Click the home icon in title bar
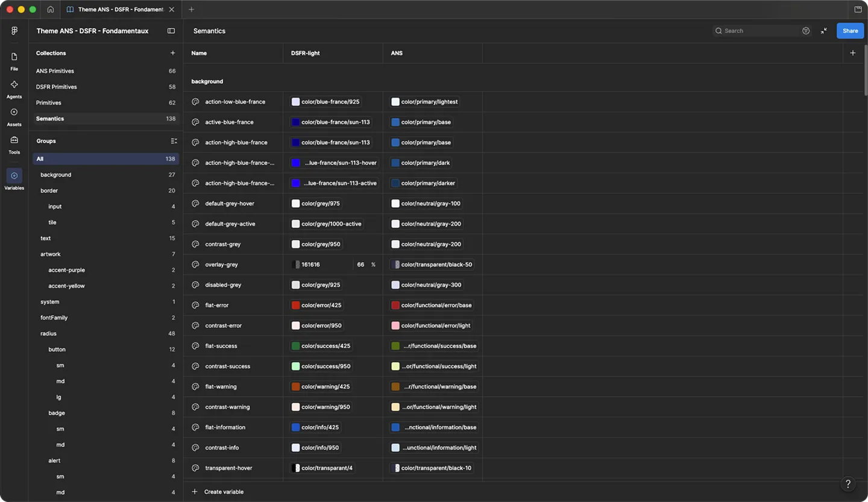868x502 pixels. [50, 10]
